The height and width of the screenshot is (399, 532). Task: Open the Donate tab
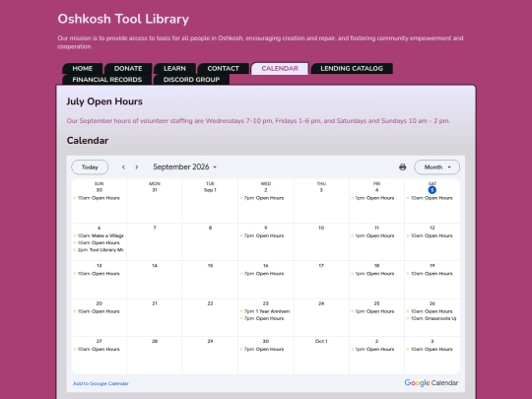[128, 68]
